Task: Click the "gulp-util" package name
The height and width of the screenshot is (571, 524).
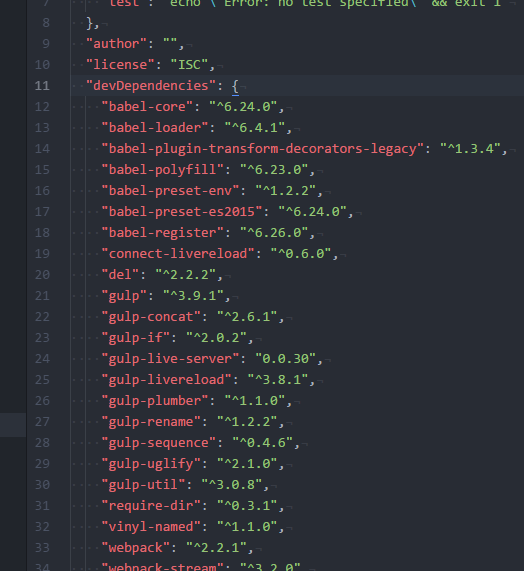Action: (143, 485)
